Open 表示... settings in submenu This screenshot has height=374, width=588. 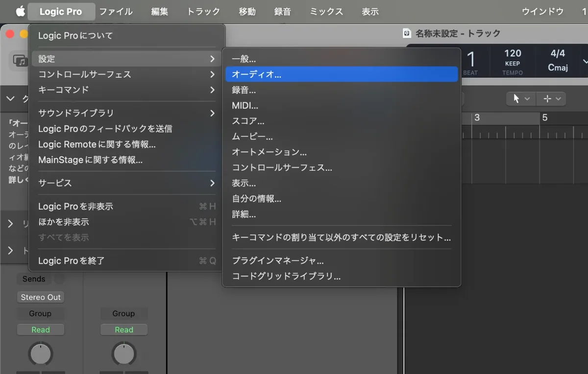point(342,183)
